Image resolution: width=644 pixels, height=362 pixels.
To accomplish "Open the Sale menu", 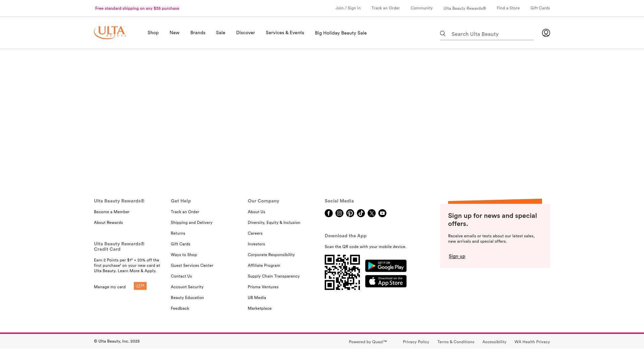I will click(x=221, y=33).
